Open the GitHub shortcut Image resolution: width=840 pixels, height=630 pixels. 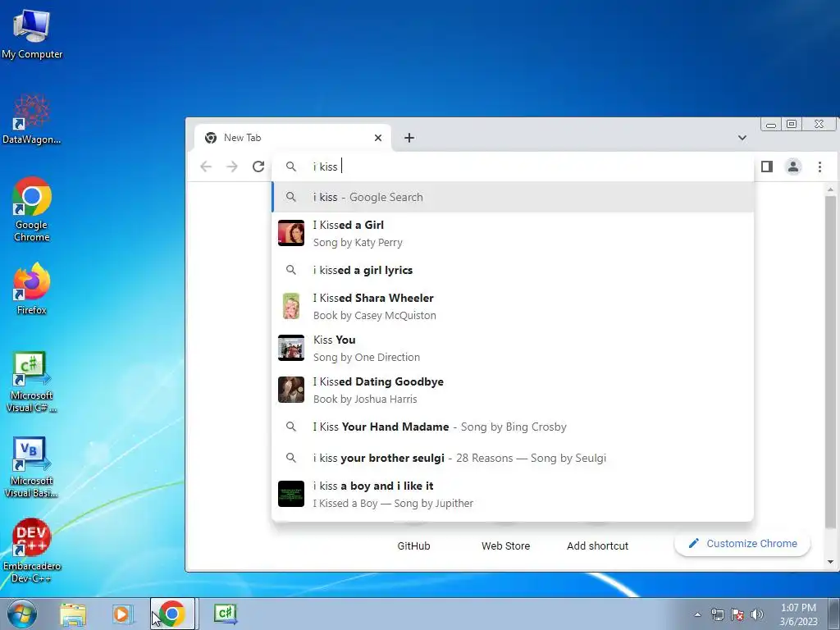[x=413, y=546]
